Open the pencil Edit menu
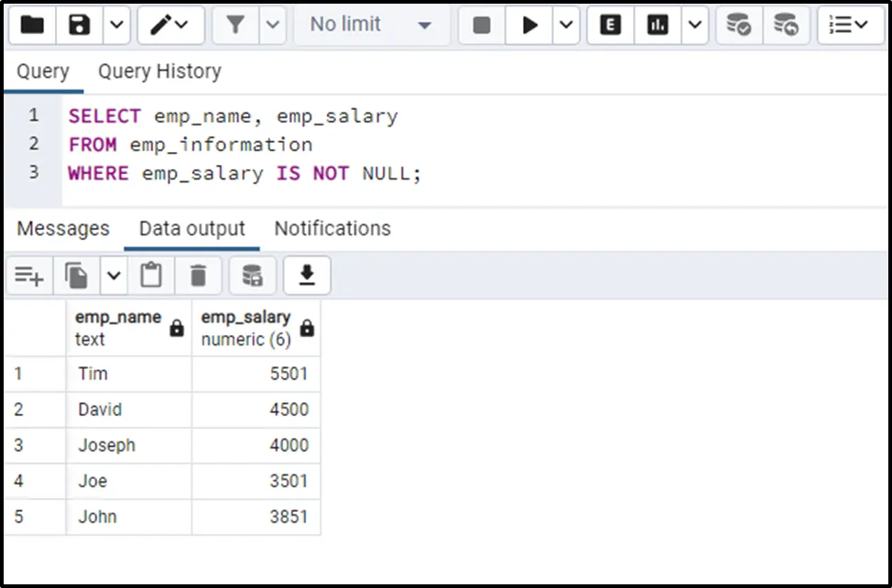 point(170,26)
